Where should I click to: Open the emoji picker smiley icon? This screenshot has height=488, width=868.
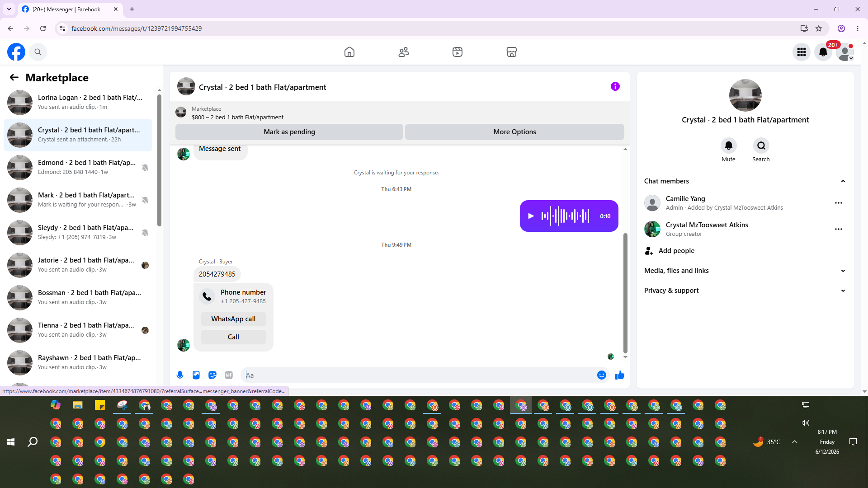point(602,375)
